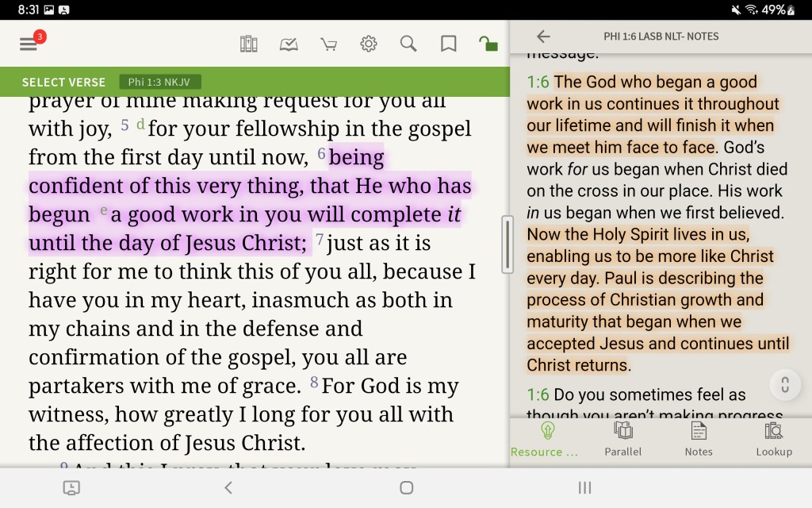Open the Store shopping cart
Screen dimensions: 812x508
point(328,44)
